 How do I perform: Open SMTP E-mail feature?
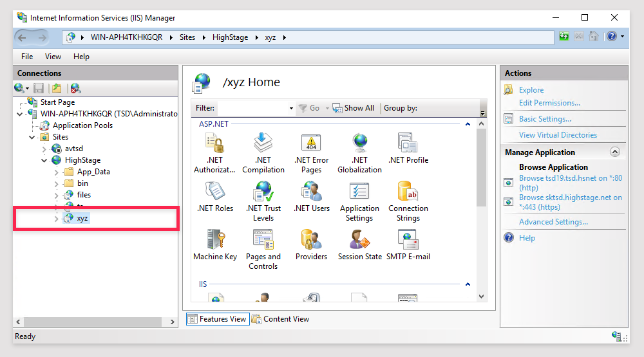tap(408, 245)
